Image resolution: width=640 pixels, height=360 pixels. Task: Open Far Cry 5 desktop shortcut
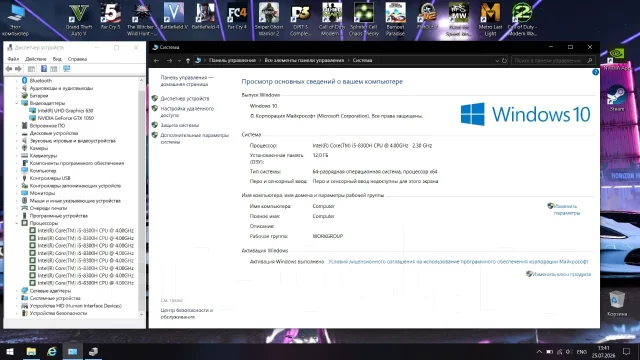(x=111, y=17)
